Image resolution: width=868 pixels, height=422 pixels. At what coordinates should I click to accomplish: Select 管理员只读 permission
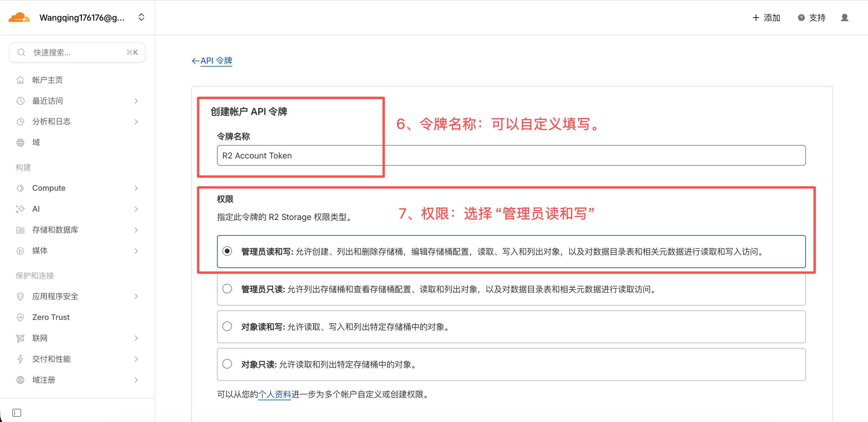tap(227, 288)
